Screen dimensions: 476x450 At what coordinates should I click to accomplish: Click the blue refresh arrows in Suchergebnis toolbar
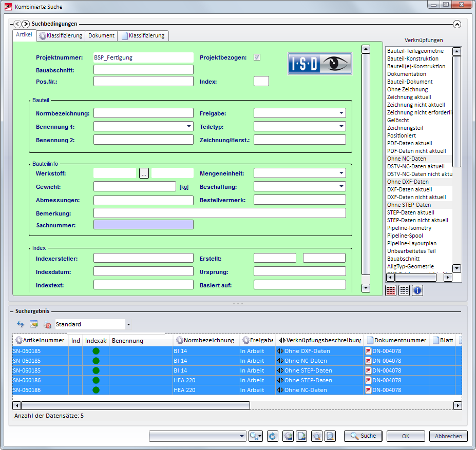(x=21, y=324)
